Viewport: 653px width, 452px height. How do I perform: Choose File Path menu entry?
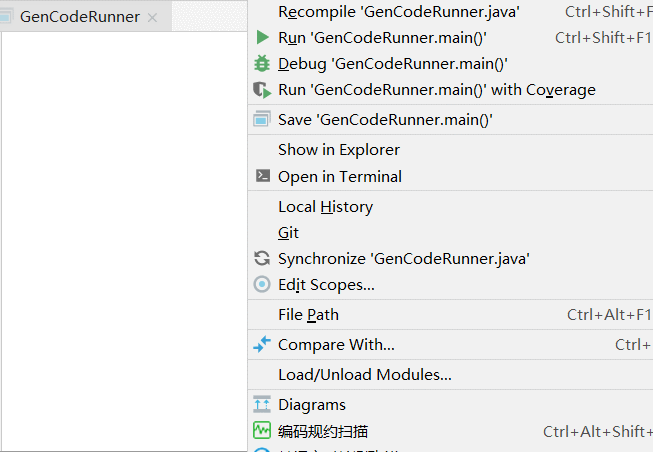(451, 315)
